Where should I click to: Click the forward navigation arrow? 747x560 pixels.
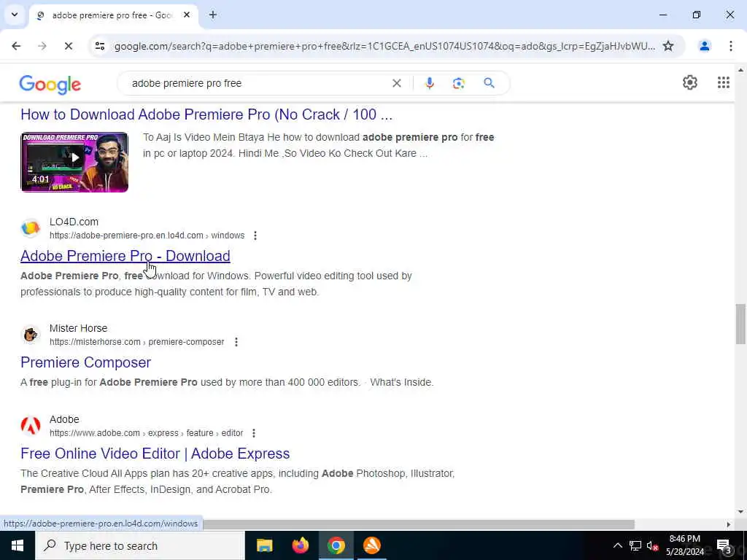tap(42, 46)
